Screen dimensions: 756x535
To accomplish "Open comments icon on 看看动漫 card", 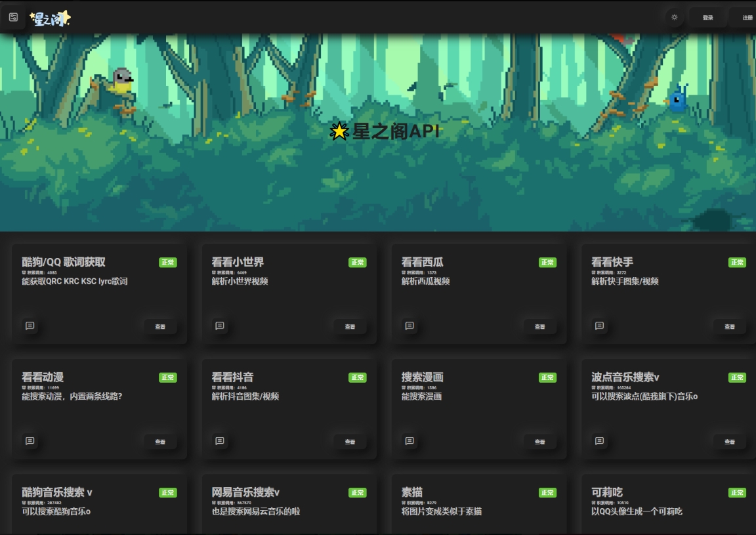I will 30,440.
